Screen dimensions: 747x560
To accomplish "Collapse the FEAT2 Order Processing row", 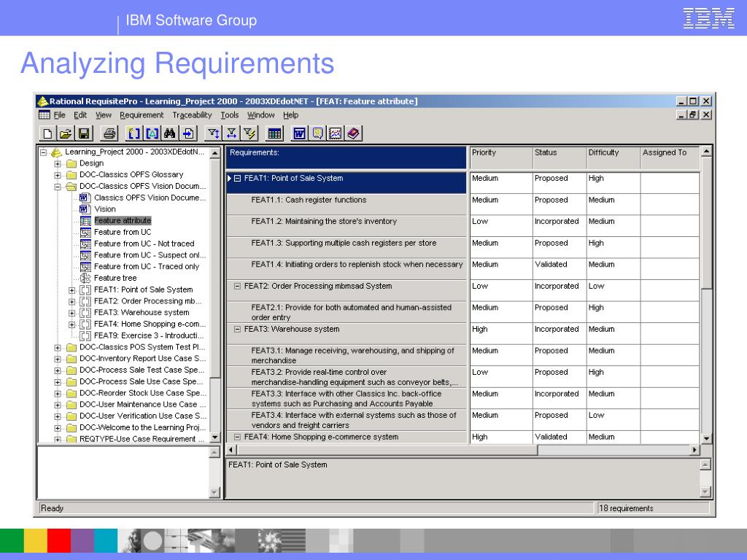I will (x=237, y=286).
